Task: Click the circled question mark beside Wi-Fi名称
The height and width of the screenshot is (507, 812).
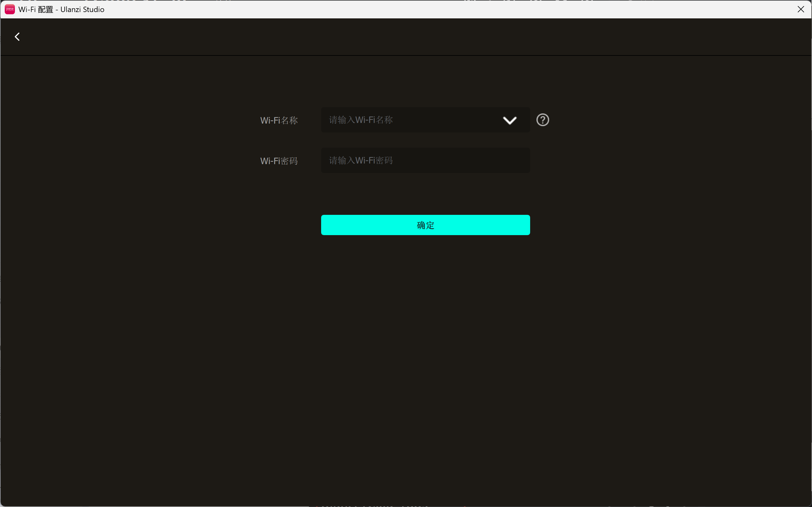Action: 542,120
